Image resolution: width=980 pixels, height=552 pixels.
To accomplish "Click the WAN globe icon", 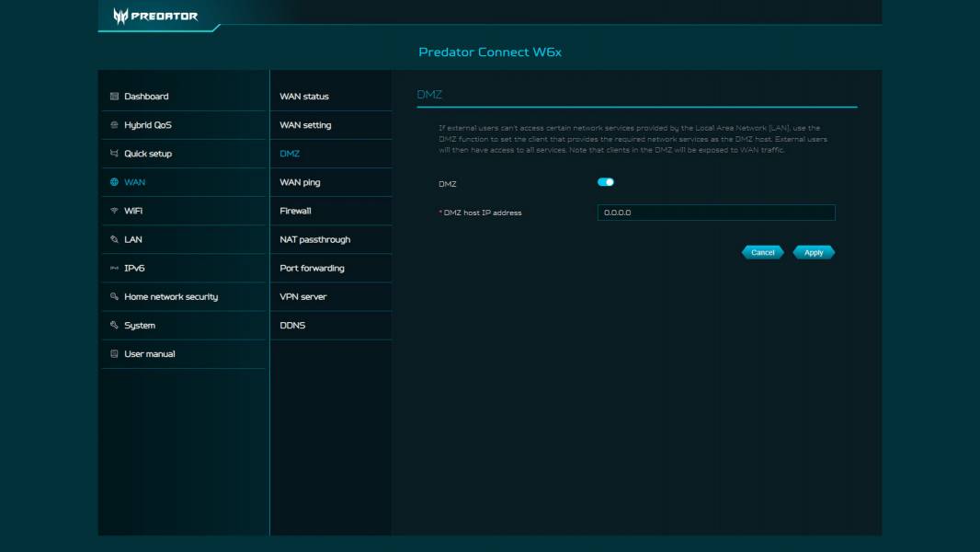I will 113,182.
